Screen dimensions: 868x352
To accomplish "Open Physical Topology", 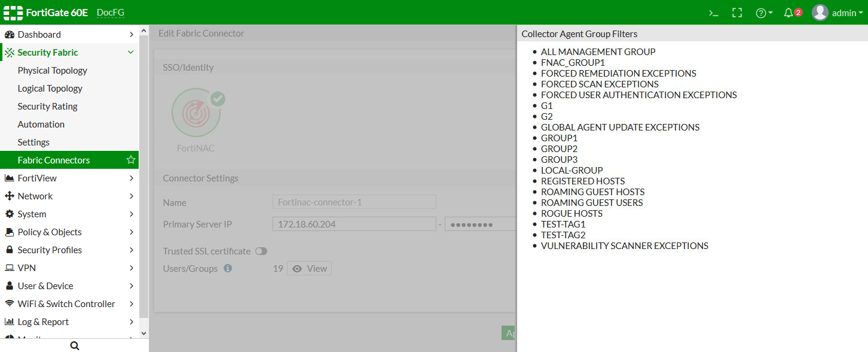I will pos(53,70).
